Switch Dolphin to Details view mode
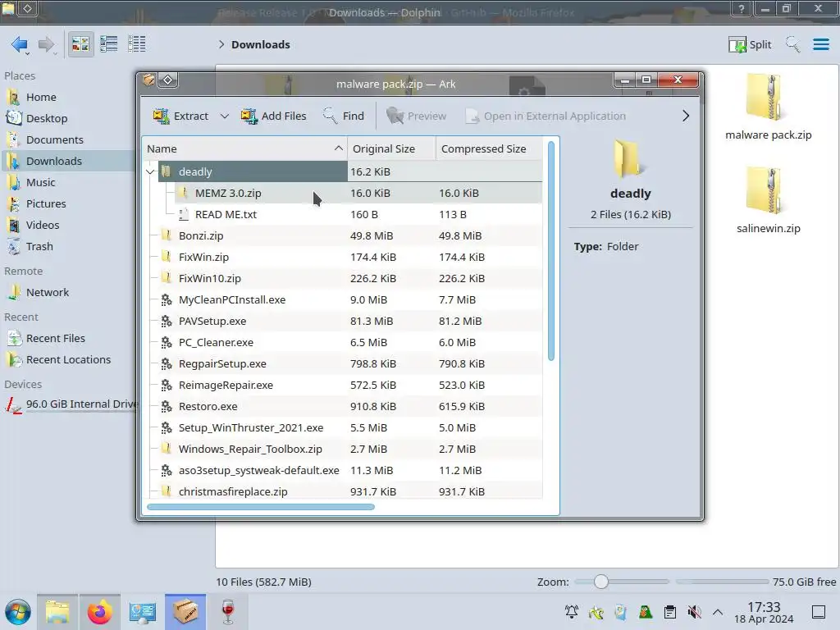This screenshot has height=630, width=840. [x=137, y=44]
